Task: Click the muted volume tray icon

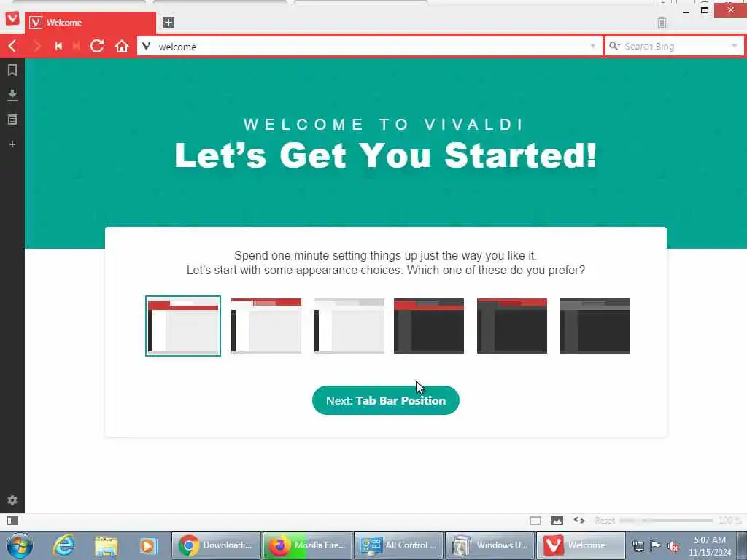Action: [673, 546]
